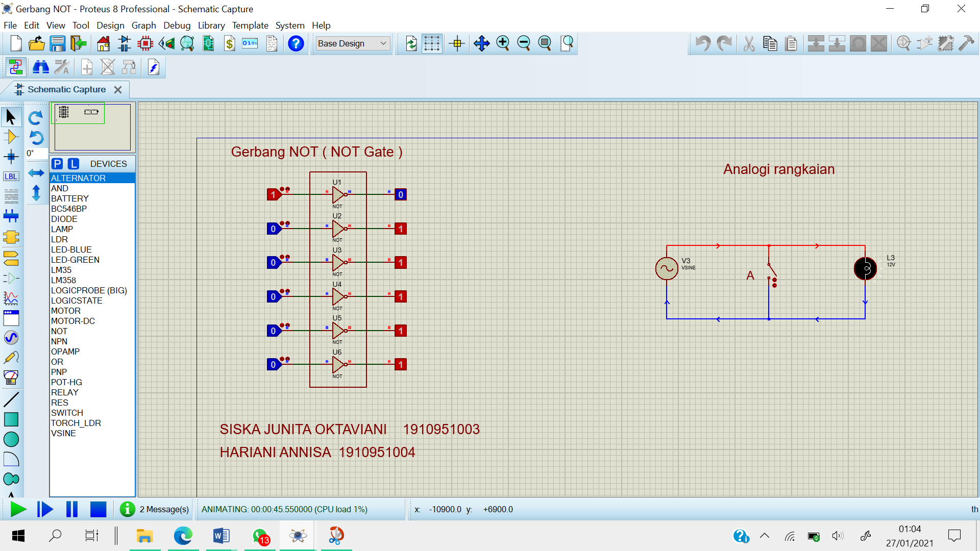Toggle U3 input logic state

coord(274,263)
